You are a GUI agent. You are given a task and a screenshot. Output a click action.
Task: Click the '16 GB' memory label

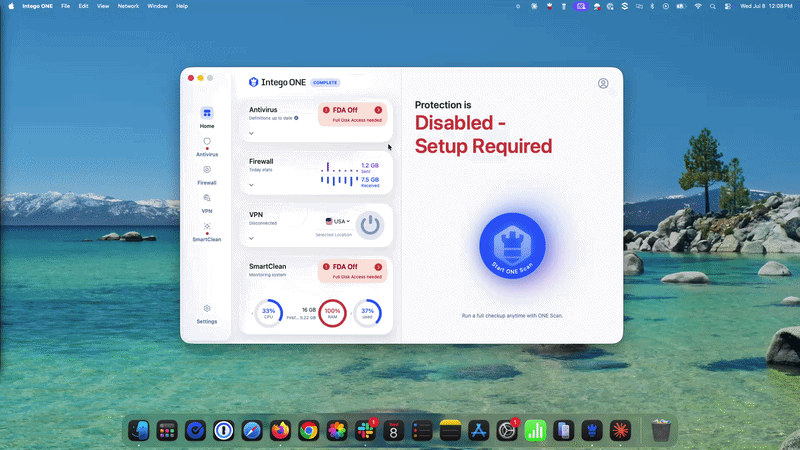pyautogui.click(x=309, y=310)
